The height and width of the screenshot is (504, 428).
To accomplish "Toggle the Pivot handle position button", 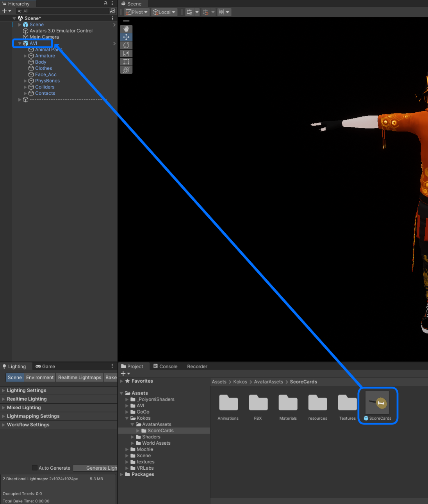I will click(x=137, y=12).
